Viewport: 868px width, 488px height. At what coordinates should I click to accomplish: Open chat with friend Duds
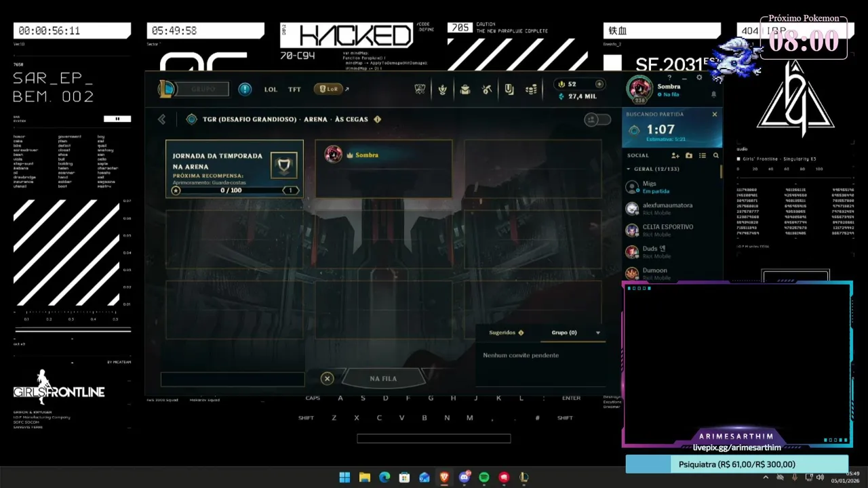click(670, 251)
